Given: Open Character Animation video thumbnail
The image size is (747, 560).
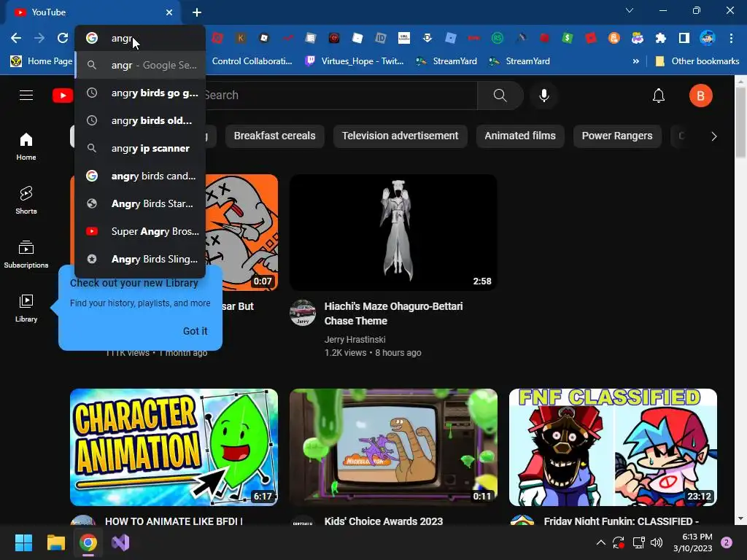Looking at the screenshot, I should click(x=174, y=447).
